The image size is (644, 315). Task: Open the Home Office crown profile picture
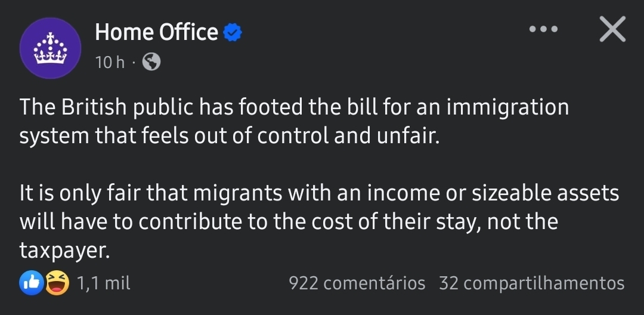(x=50, y=48)
